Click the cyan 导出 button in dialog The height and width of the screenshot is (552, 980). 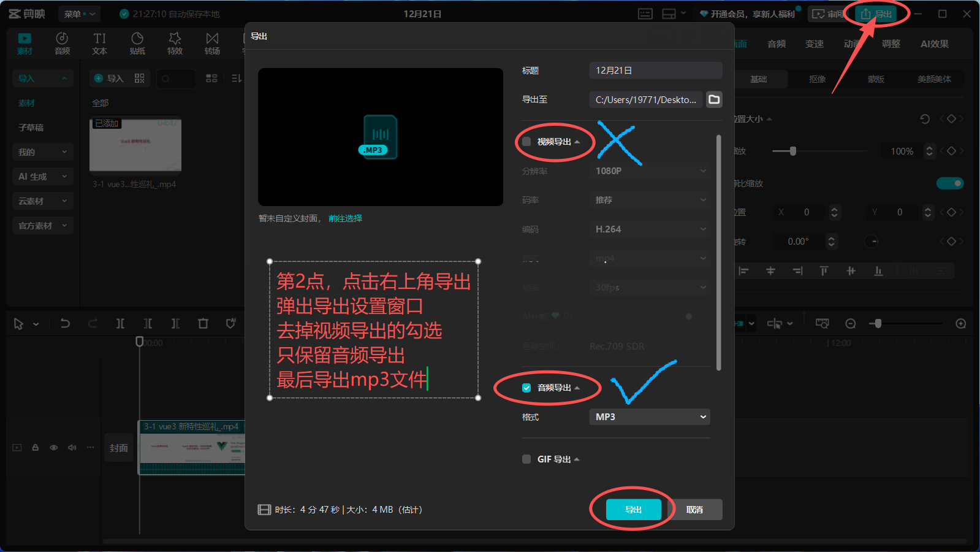633,510
